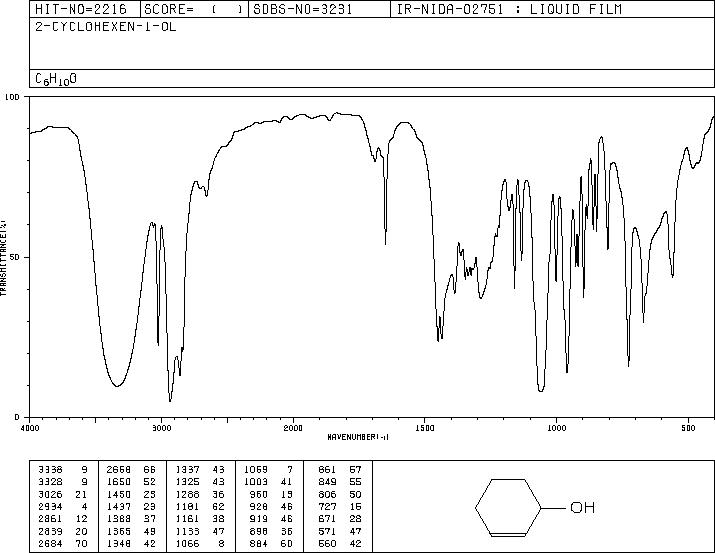
Task: Click the peak table entry 960
Action: [x=259, y=494]
